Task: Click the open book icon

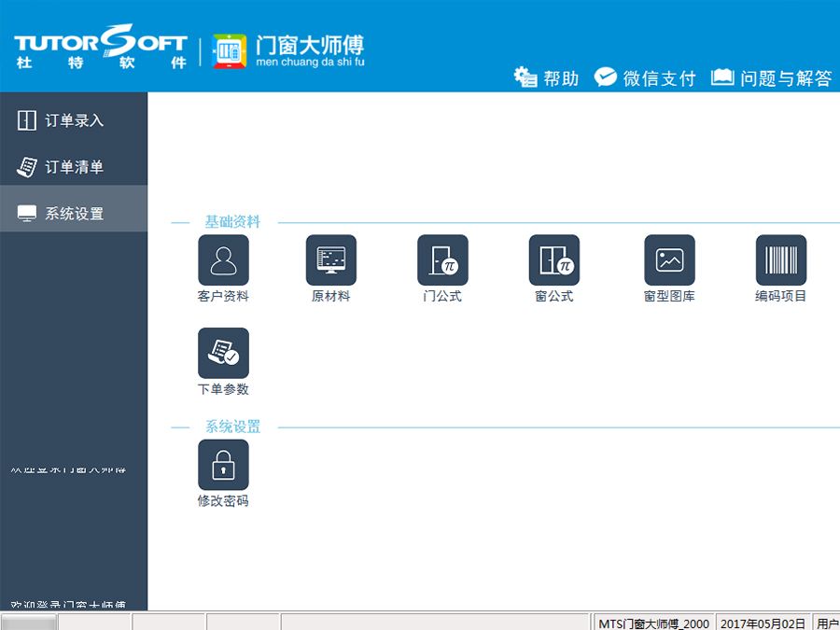Action: [x=722, y=77]
